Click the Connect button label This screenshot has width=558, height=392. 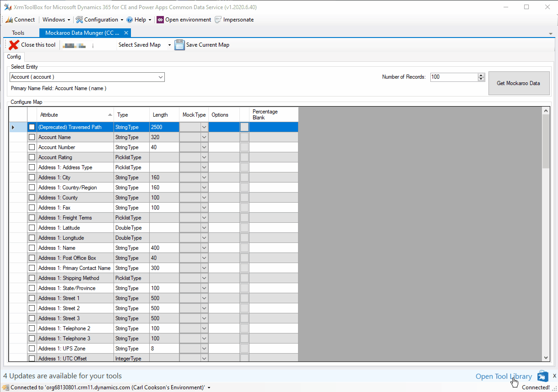coord(24,20)
